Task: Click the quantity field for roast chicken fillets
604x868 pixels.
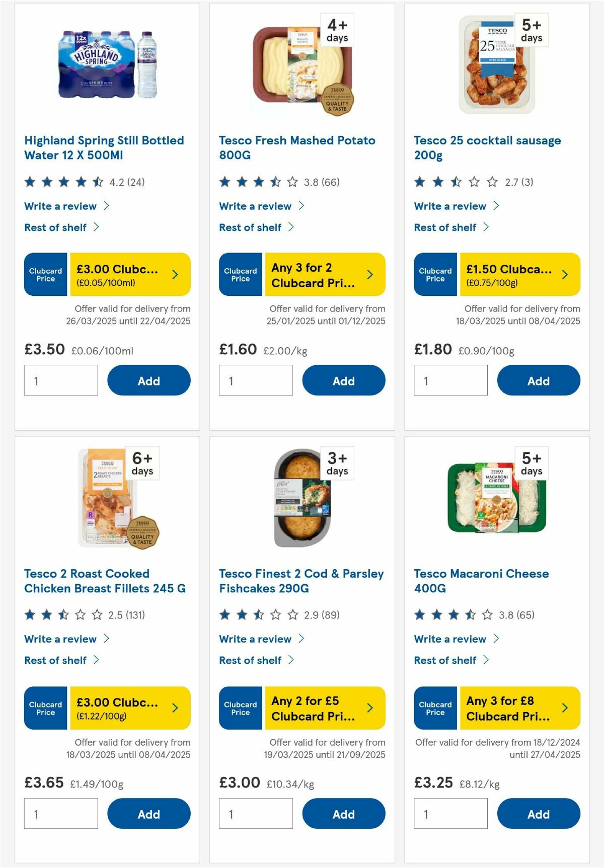Action: pyautogui.click(x=60, y=814)
